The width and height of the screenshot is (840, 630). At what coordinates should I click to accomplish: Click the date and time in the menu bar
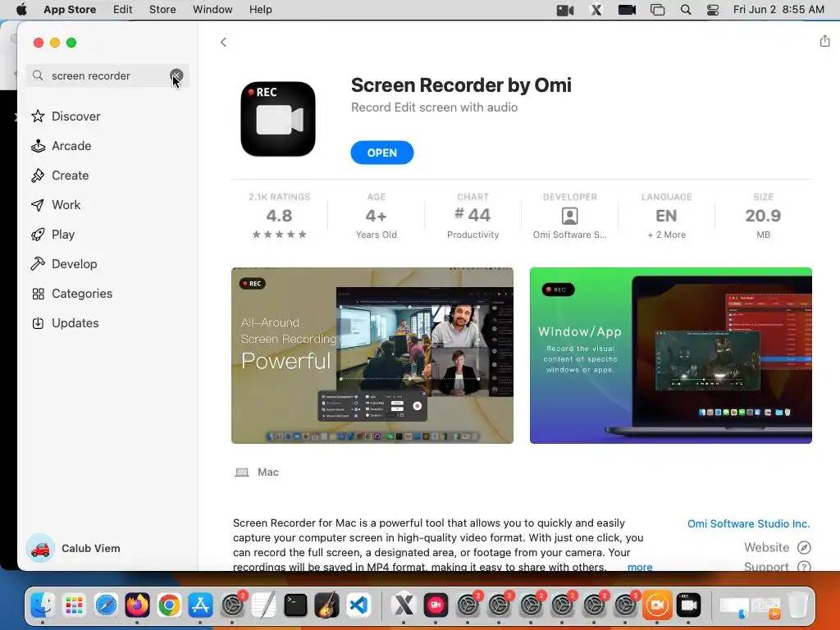click(x=778, y=9)
